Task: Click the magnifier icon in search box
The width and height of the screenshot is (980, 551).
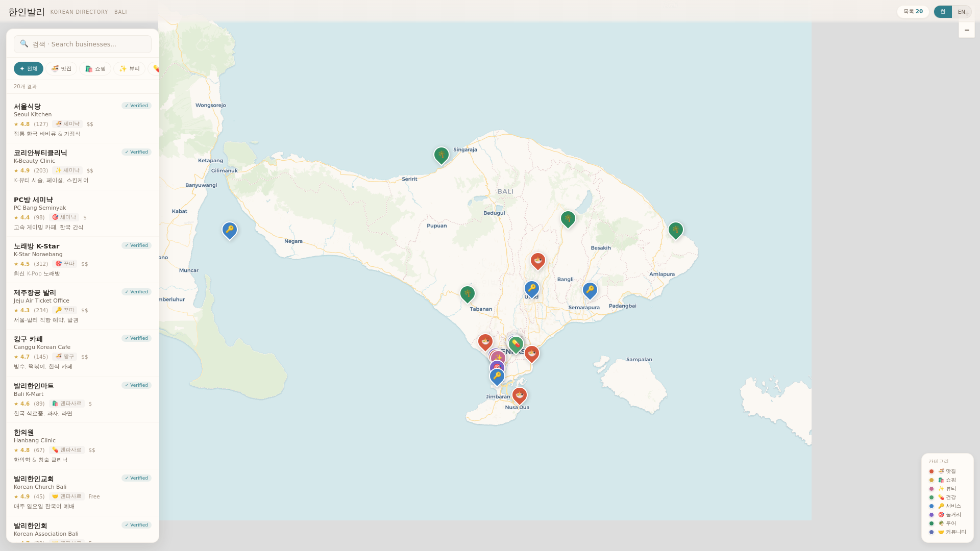Action: click(x=24, y=44)
